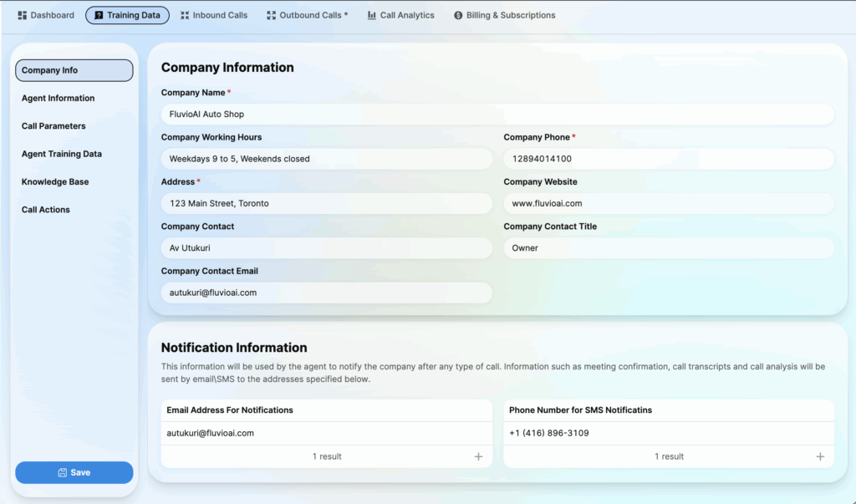Click the Call Analytics bar chart icon

(x=371, y=15)
